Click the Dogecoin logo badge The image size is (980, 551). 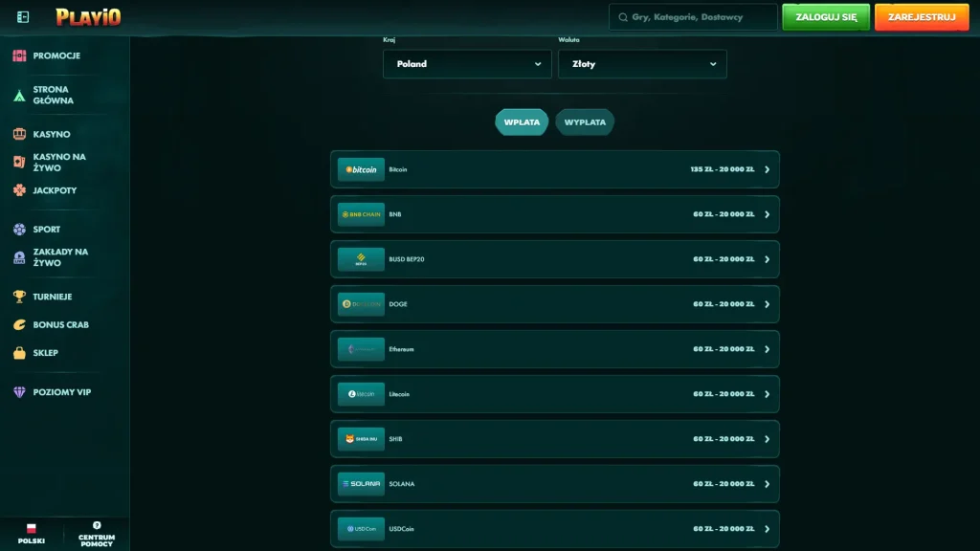(x=361, y=304)
